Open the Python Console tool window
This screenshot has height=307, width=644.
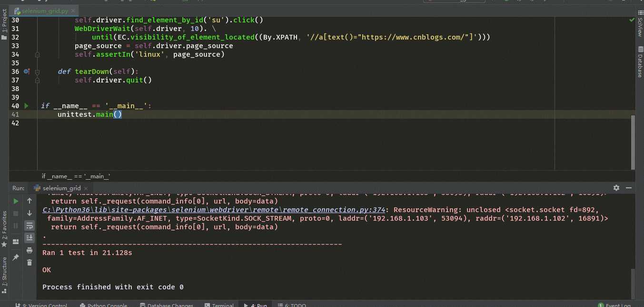coord(104,305)
